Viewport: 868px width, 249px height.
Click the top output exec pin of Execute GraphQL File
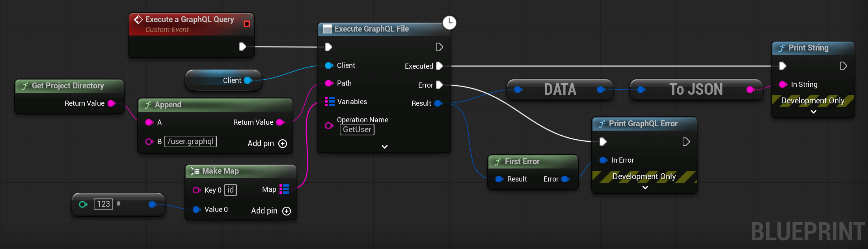(x=439, y=47)
